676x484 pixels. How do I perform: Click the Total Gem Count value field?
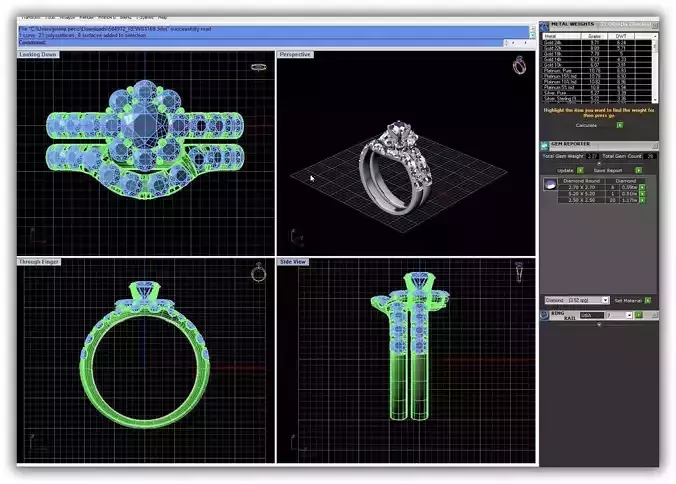point(650,156)
